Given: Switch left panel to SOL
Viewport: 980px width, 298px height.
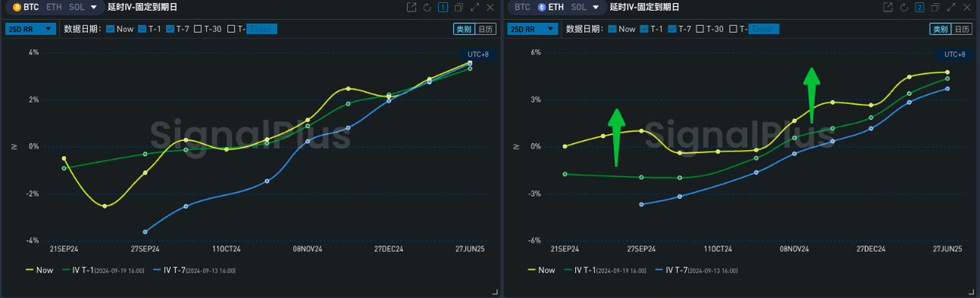Looking at the screenshot, I should [x=77, y=7].
